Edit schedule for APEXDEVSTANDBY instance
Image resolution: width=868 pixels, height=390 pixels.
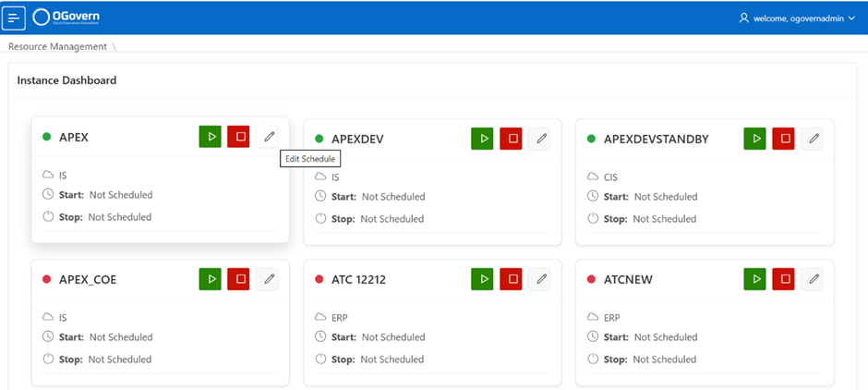click(813, 139)
